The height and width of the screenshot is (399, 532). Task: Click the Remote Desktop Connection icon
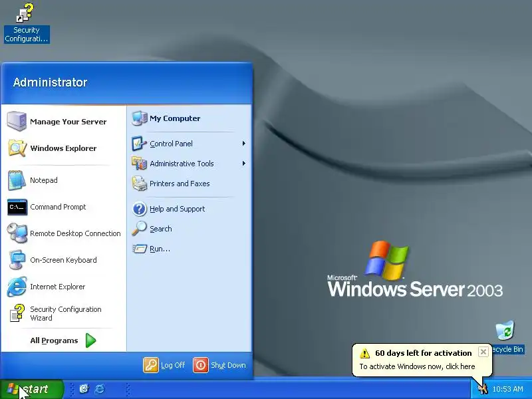17,233
